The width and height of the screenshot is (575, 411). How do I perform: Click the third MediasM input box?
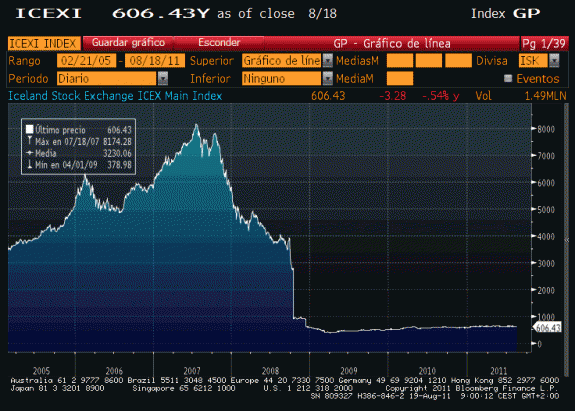[458, 60]
